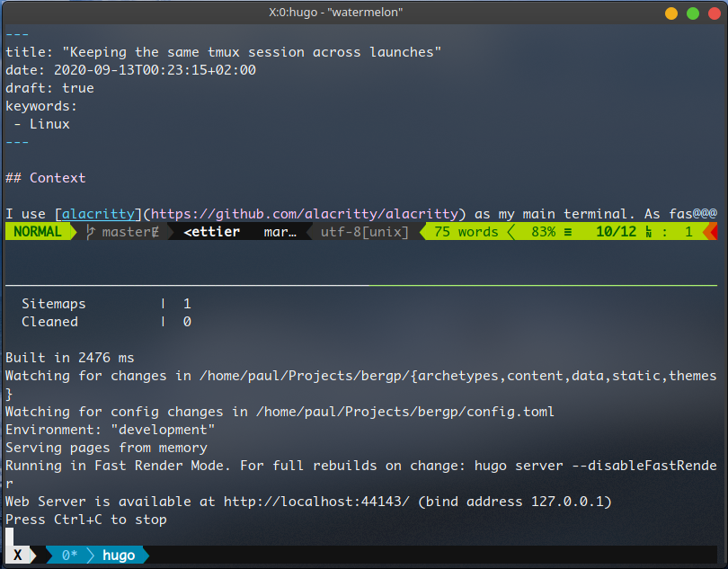
Task: Click the hugo window name in tmux bar
Action: [119, 555]
